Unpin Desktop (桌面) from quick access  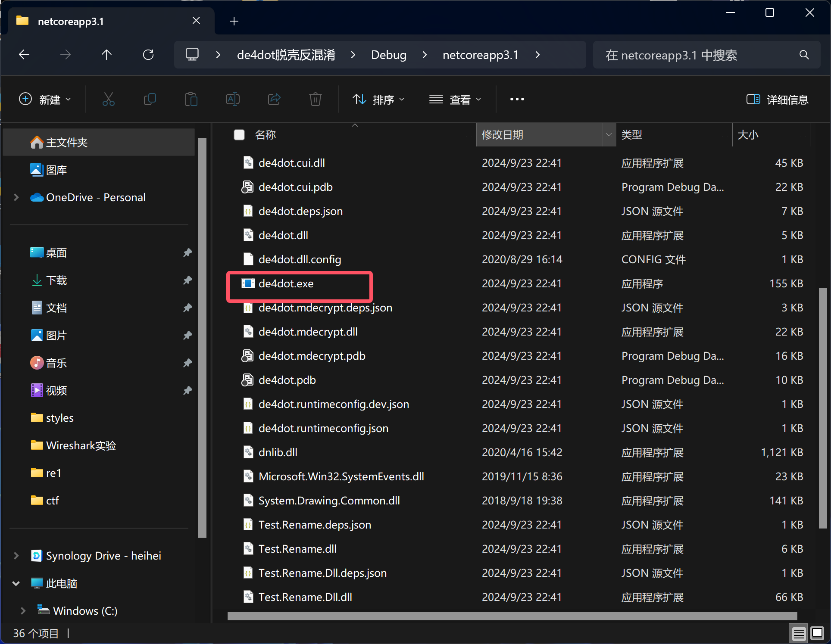pyautogui.click(x=187, y=253)
